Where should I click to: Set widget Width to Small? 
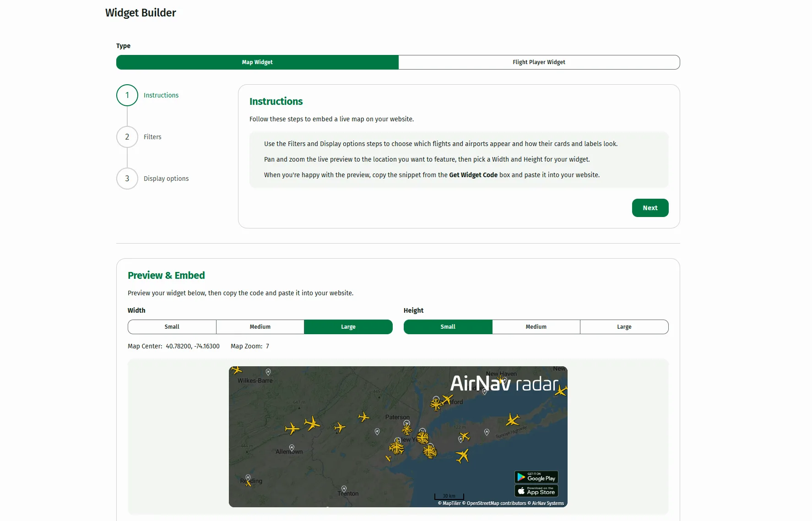172,327
